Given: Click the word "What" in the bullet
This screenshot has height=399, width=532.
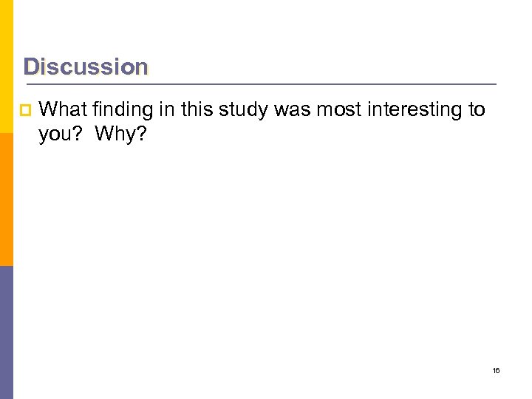Looking at the screenshot, I should 62,110.
